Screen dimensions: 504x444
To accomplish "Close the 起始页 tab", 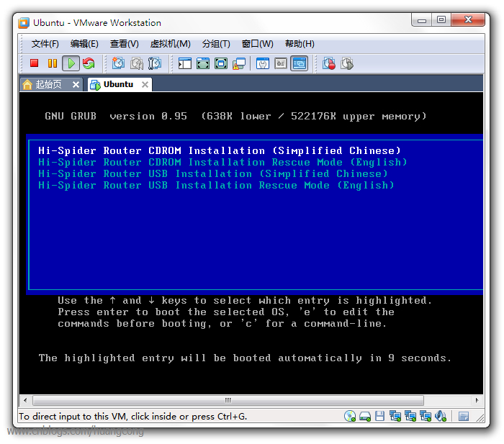I will pos(76,84).
